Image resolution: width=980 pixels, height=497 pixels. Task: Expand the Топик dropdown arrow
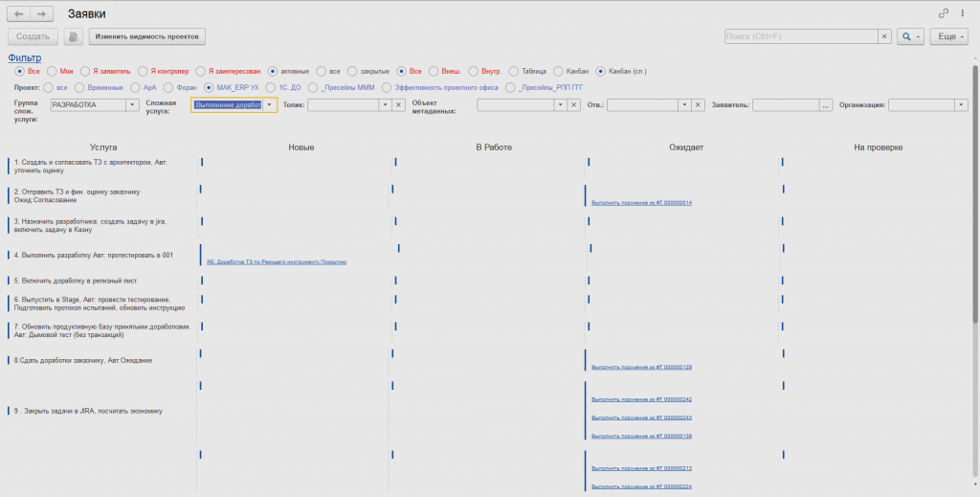tap(385, 105)
